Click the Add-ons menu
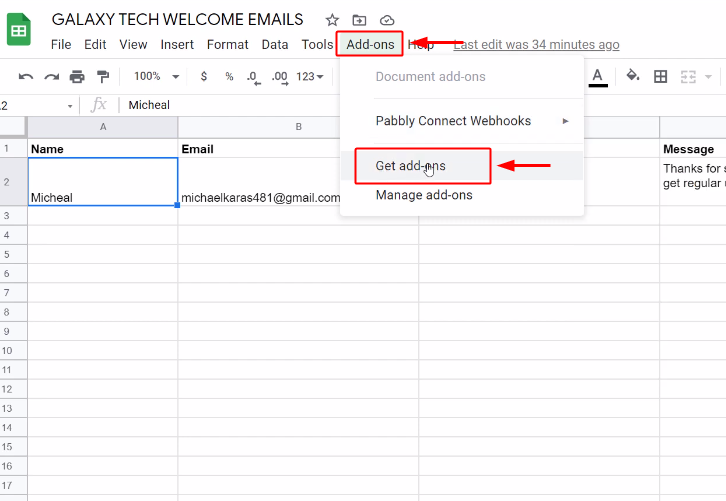Screen dimensions: 726x501 [x=370, y=44]
